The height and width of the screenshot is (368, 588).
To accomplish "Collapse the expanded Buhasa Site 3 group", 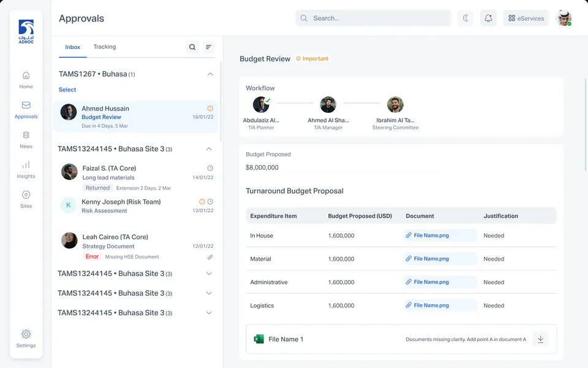I will pyautogui.click(x=209, y=148).
